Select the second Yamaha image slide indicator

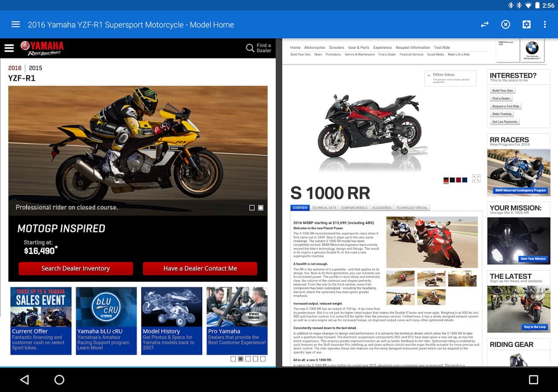click(x=261, y=208)
